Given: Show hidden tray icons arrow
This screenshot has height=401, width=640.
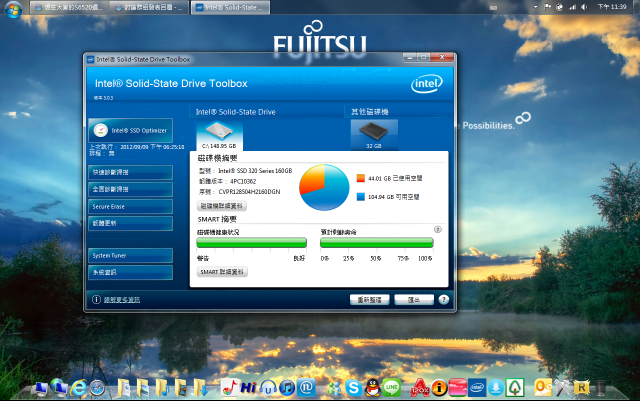Looking at the screenshot, I should (536, 7).
